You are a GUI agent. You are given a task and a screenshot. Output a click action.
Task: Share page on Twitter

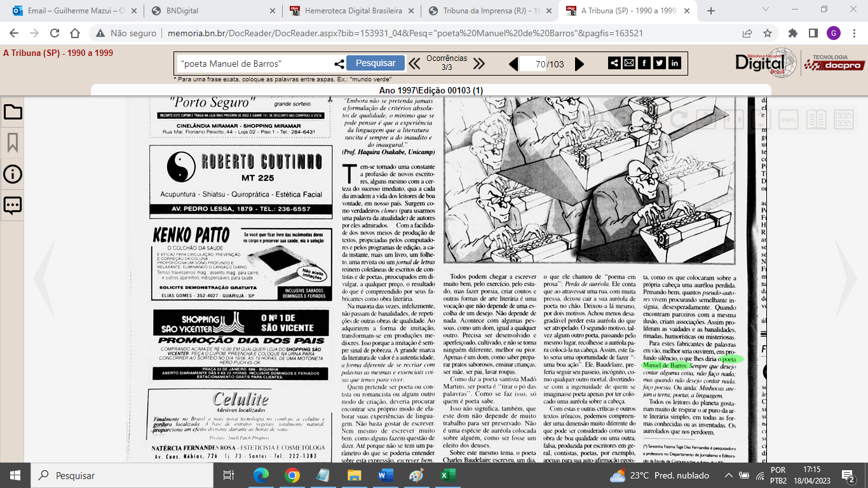(x=660, y=63)
